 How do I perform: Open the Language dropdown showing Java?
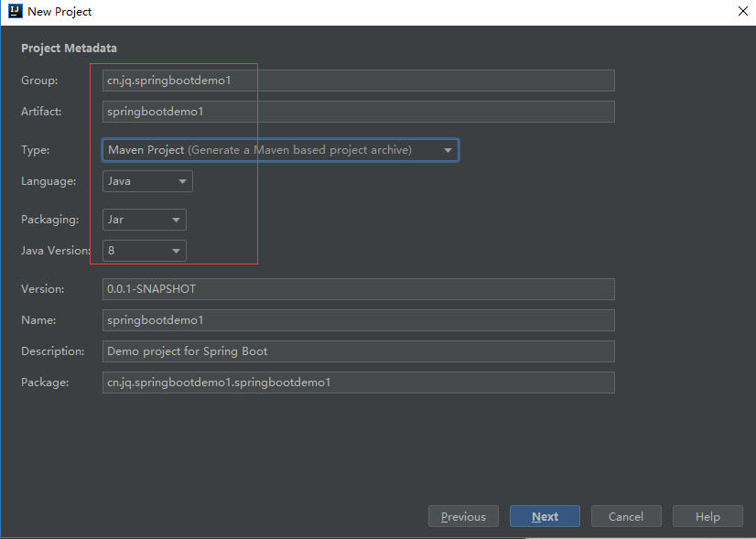(147, 181)
